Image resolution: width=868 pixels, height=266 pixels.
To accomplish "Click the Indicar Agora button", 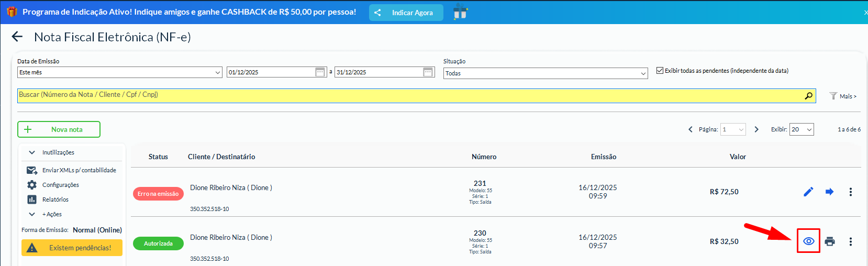I will 406,13.
